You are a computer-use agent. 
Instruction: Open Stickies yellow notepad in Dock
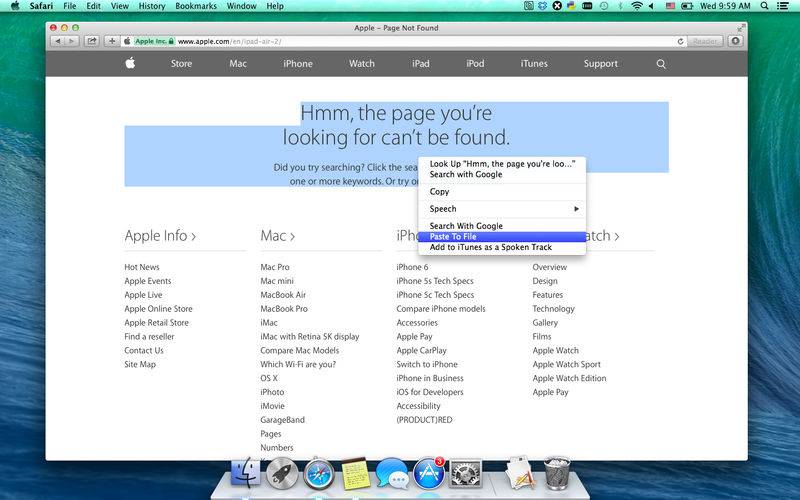point(356,473)
